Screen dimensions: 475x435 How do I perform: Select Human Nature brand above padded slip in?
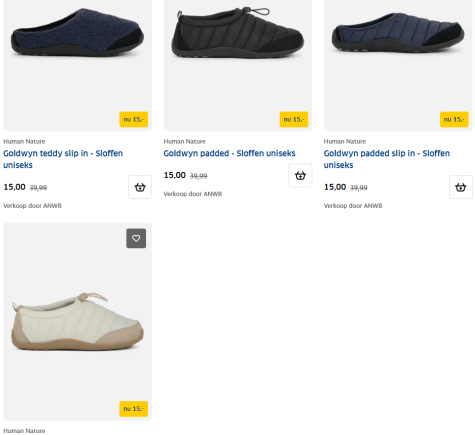pos(345,141)
